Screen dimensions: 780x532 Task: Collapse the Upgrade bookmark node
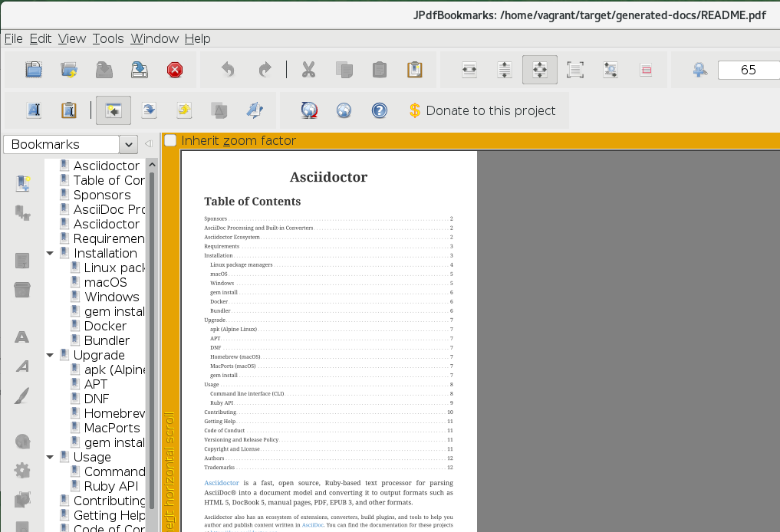click(50, 355)
